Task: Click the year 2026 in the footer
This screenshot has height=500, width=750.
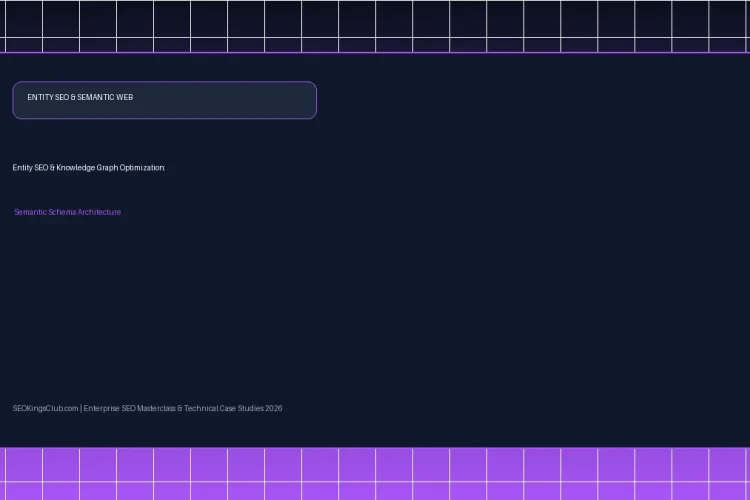Action: [x=274, y=408]
